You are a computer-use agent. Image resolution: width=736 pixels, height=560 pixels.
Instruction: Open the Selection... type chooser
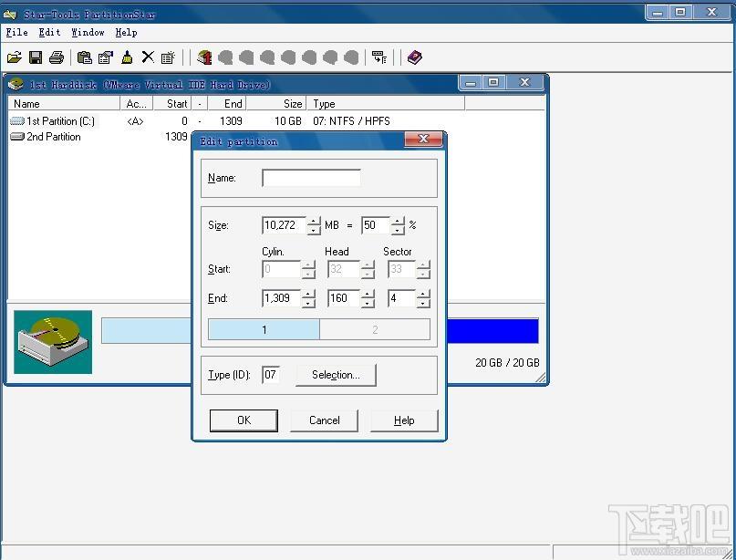[336, 375]
